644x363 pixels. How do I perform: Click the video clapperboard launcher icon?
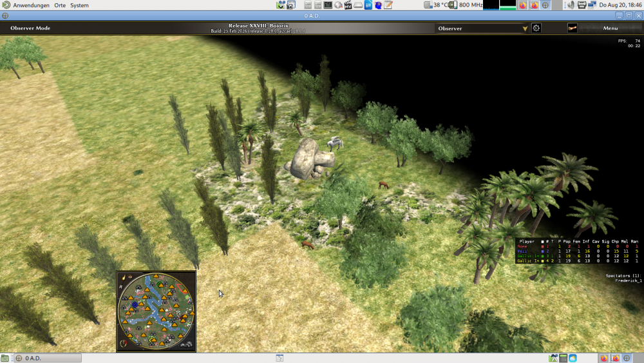coord(348,5)
